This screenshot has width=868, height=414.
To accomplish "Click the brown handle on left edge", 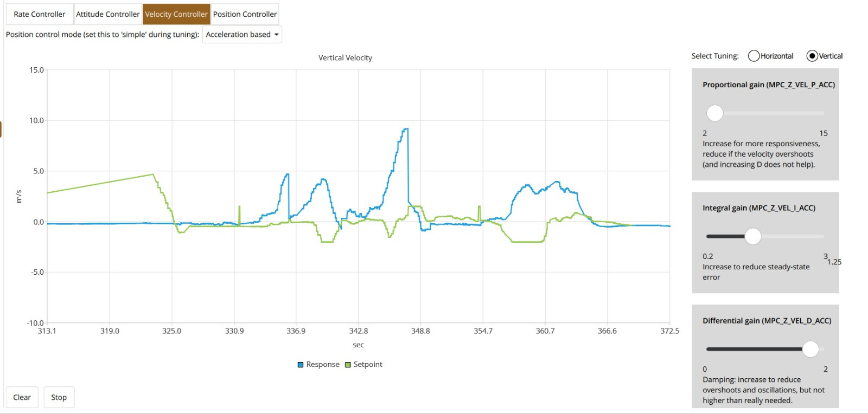I will 1,130.
